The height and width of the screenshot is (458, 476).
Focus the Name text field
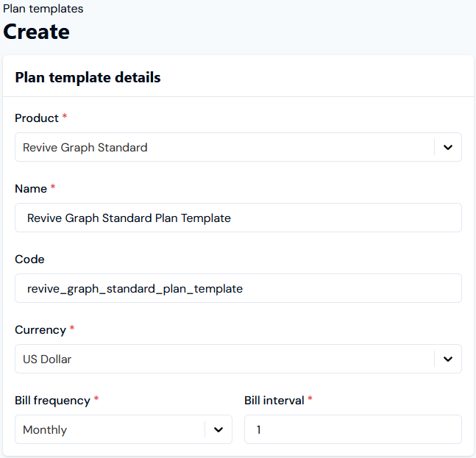pyautogui.click(x=238, y=218)
